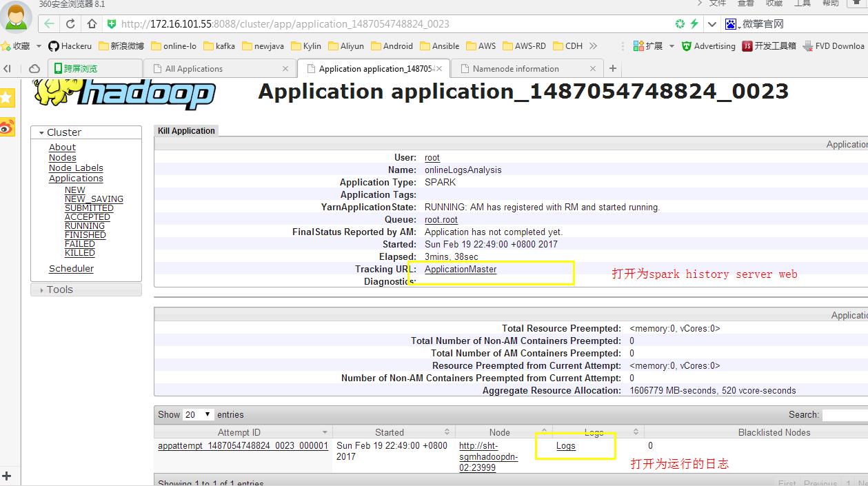Filter applications by FAILED state
The image size is (868, 486).
pyautogui.click(x=80, y=243)
